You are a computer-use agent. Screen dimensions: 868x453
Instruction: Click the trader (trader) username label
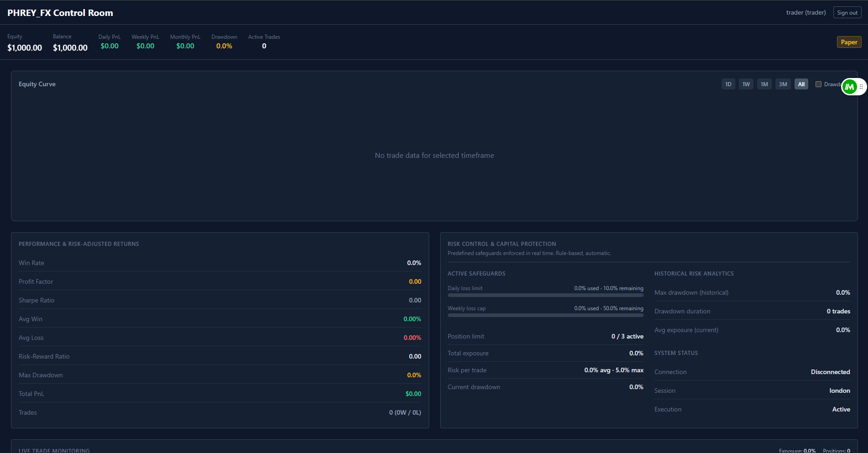point(806,13)
